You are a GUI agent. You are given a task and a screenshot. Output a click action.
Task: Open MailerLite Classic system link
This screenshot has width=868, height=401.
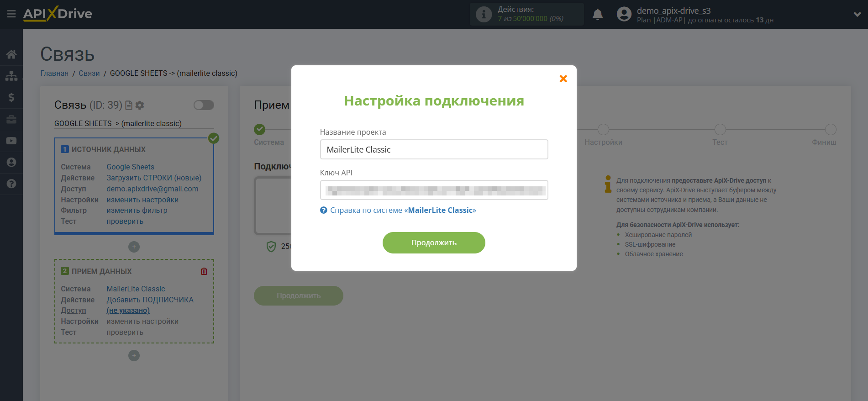click(136, 289)
